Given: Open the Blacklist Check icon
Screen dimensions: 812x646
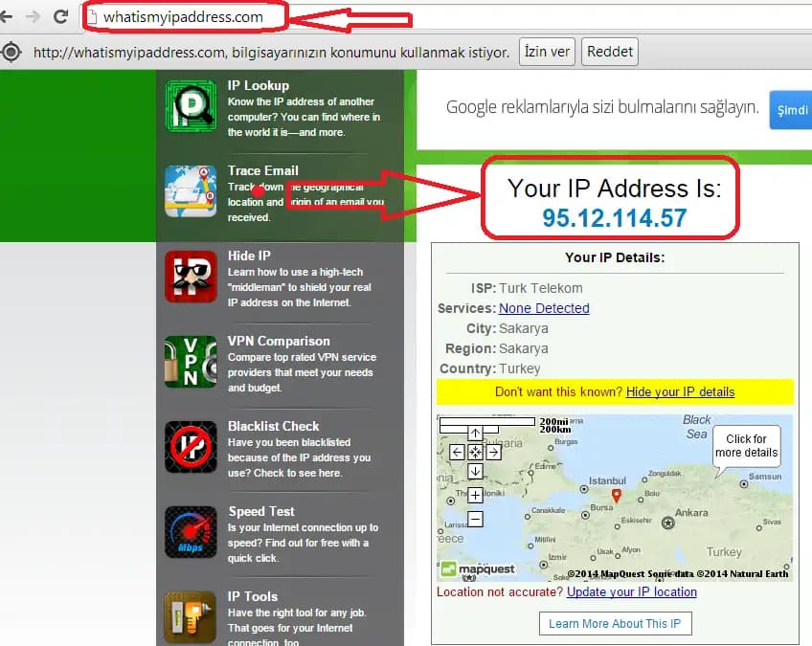Looking at the screenshot, I should click(x=191, y=447).
